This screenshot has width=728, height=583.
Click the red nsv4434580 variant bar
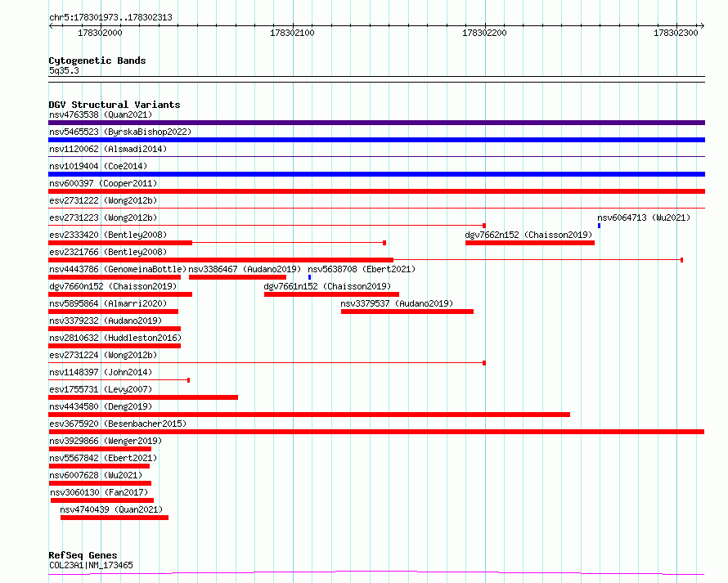point(309,415)
